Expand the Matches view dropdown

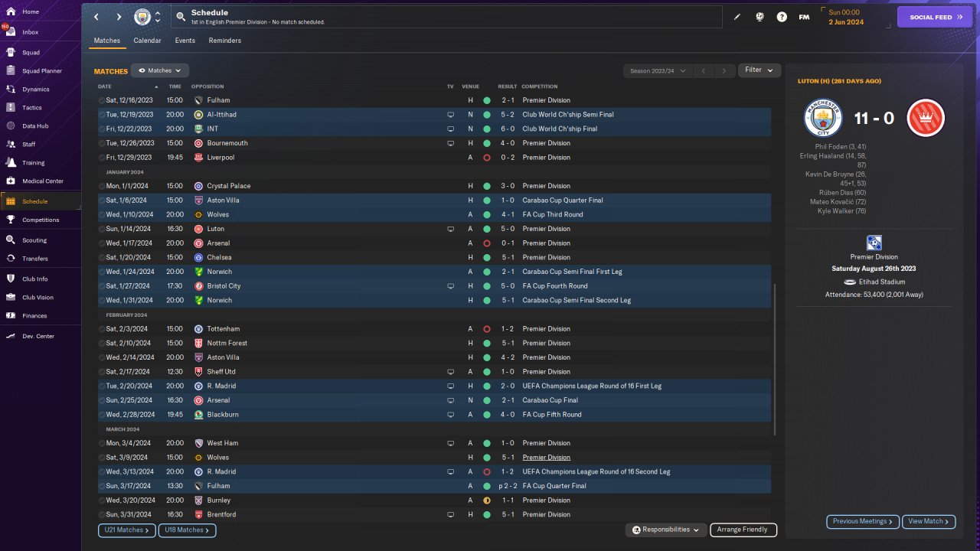pos(160,70)
